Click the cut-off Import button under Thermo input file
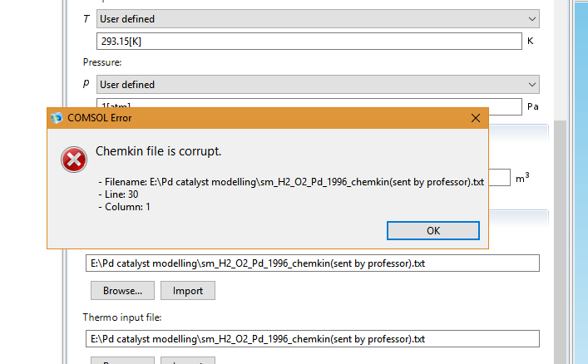588x364 pixels. [188, 361]
